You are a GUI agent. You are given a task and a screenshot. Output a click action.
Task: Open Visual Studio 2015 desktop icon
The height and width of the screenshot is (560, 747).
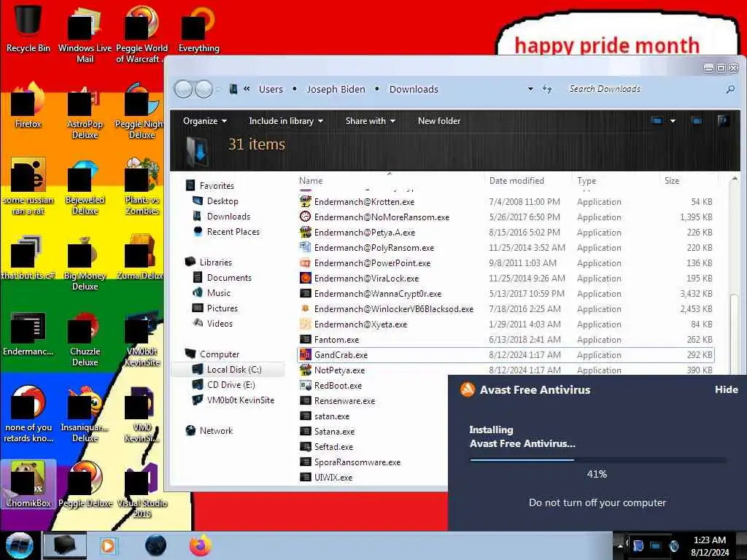142,491
